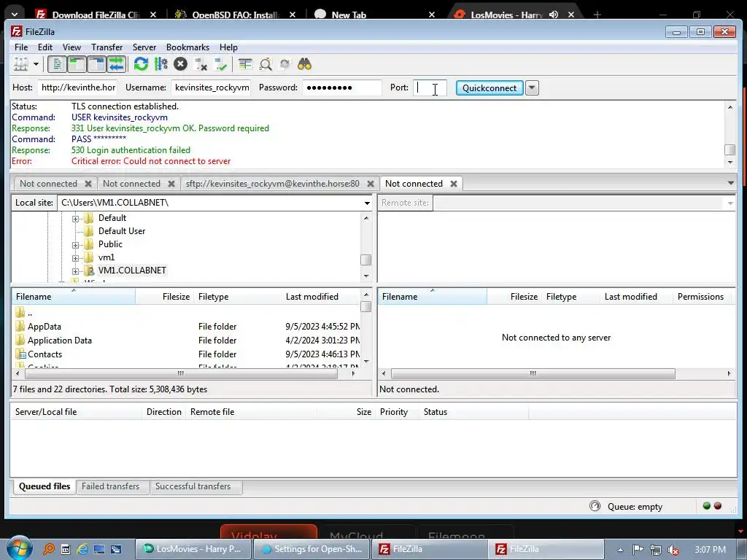Refresh the file and folder lists
The width and height of the screenshot is (747, 560).
[141, 64]
